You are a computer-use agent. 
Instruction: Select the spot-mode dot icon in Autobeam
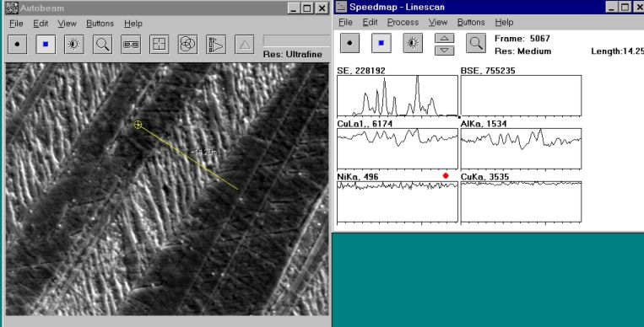[x=17, y=45]
